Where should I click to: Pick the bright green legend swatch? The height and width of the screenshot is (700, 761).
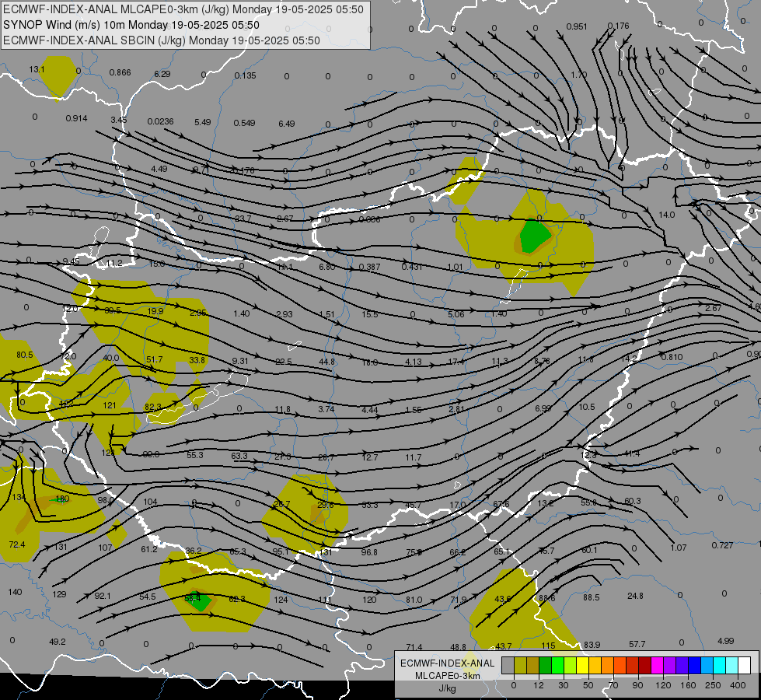coord(557,665)
